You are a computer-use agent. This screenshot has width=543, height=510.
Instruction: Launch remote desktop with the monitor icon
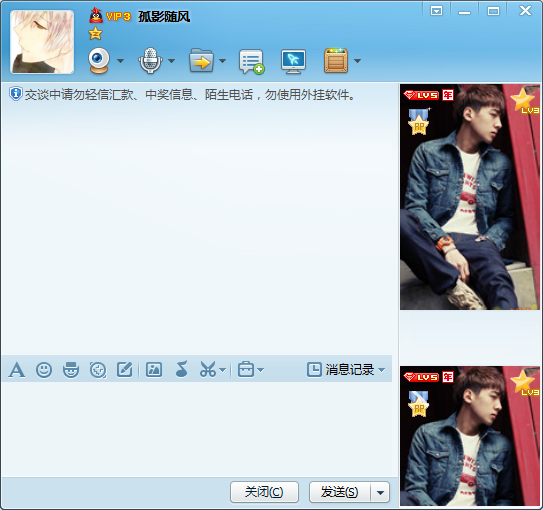293,62
